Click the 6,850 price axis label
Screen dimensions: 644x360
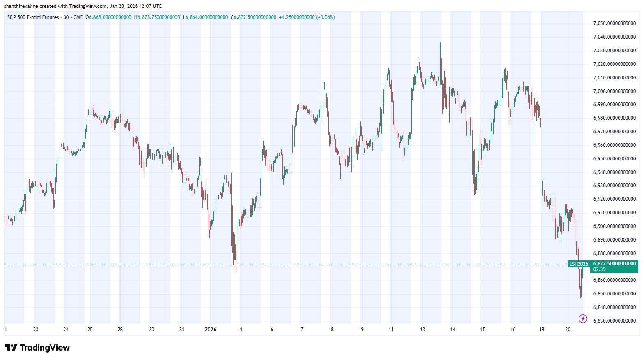pyautogui.click(x=614, y=294)
